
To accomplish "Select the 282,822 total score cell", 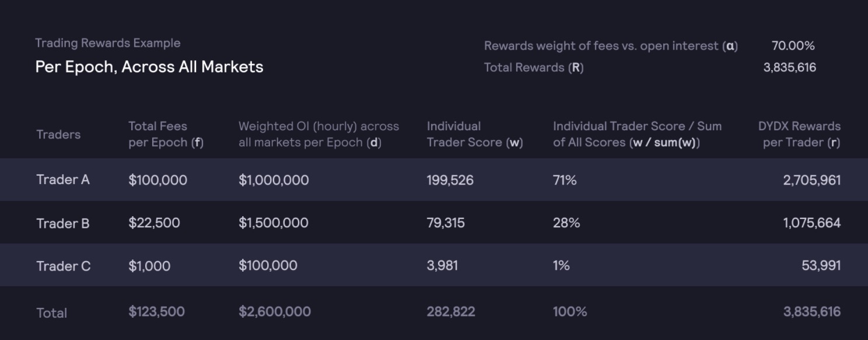I will [x=451, y=311].
